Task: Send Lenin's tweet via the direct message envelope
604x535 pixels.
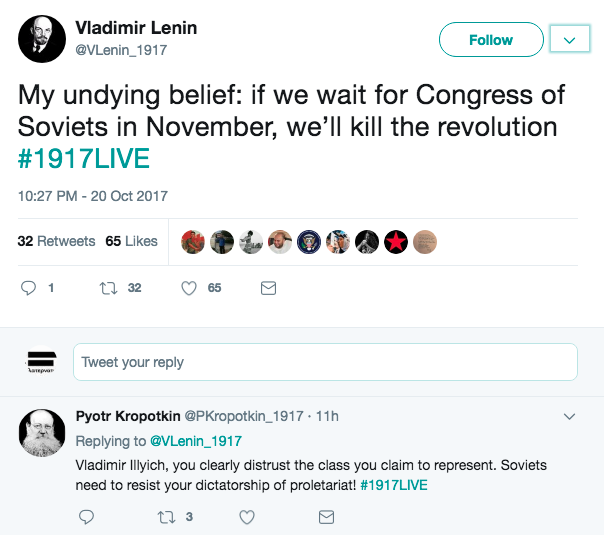Action: (267, 288)
